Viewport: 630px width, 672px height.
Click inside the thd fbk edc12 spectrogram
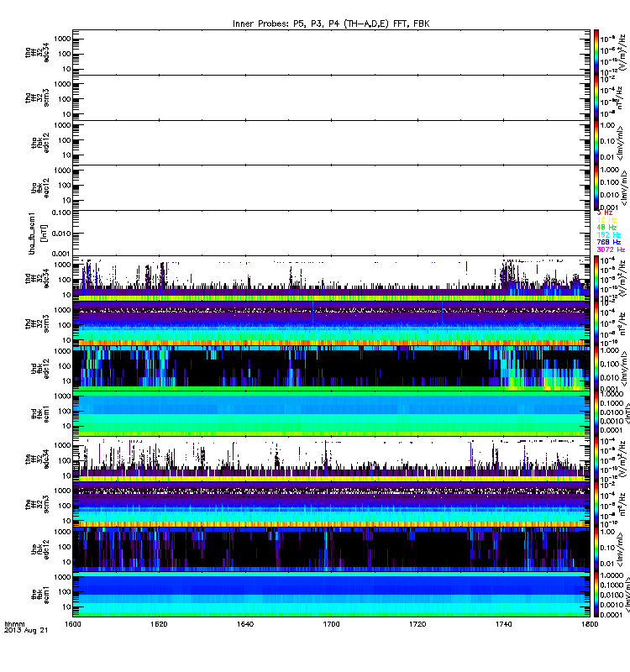pyautogui.click(x=331, y=369)
